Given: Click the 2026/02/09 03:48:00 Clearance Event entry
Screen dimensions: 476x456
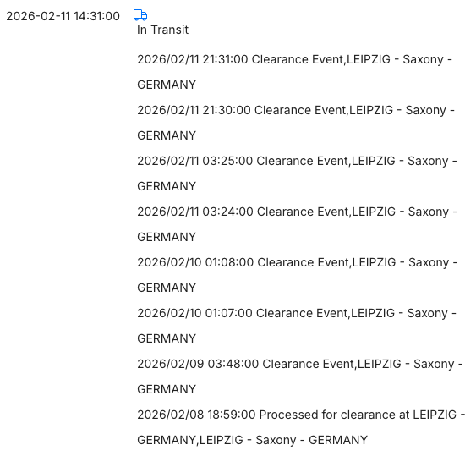Looking at the screenshot, I should click(x=300, y=376).
